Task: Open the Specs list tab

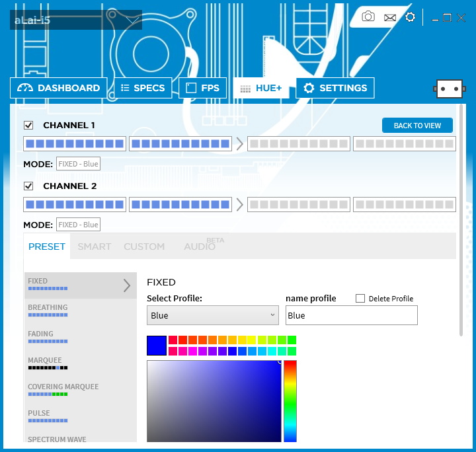Action: (x=143, y=88)
